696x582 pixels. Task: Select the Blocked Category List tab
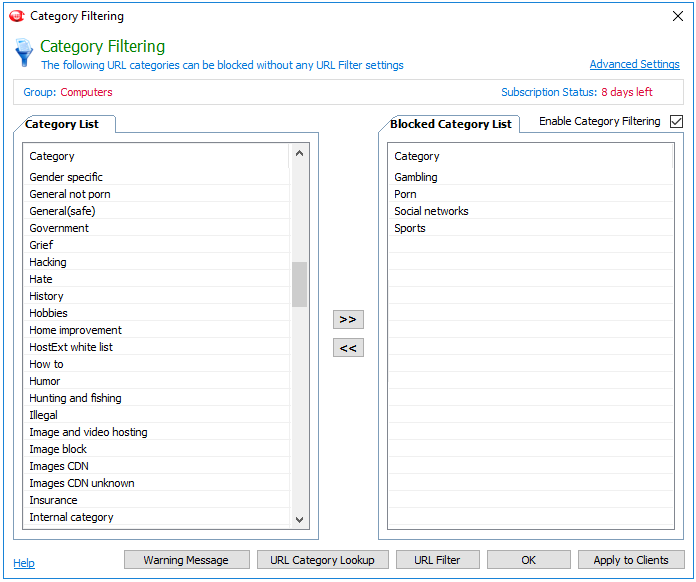(450, 124)
